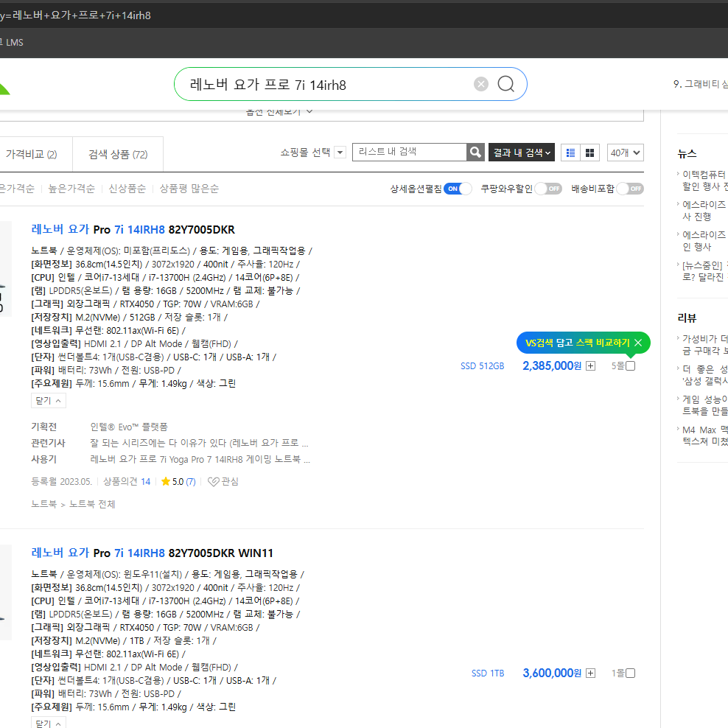This screenshot has width=728, height=728.
Task: Open review item 가성비가 더
Action: [x=705, y=345]
